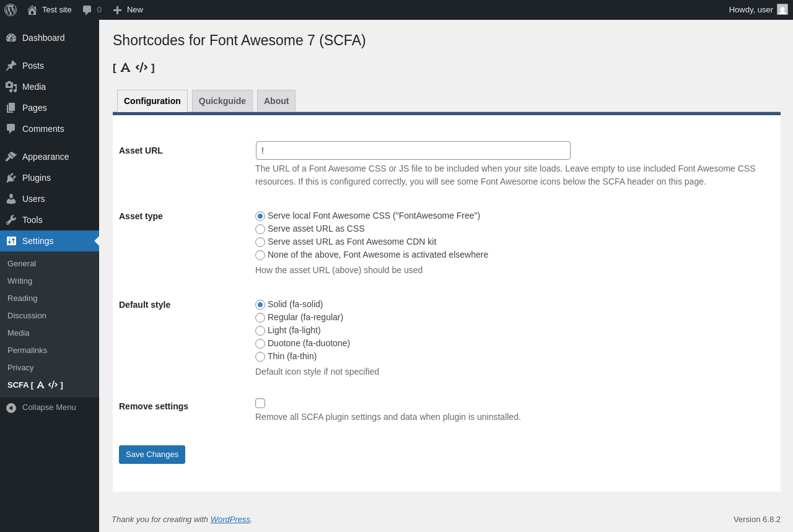Select None of the above option

tap(260, 255)
